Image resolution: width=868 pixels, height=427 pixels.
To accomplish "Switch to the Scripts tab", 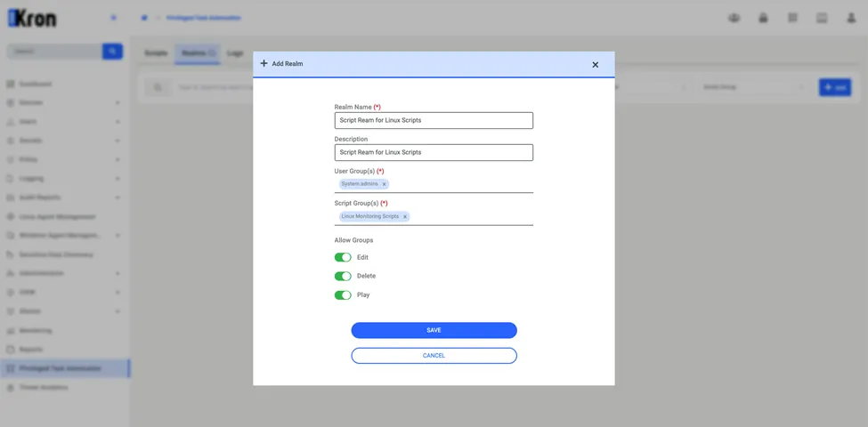I will click(x=156, y=53).
